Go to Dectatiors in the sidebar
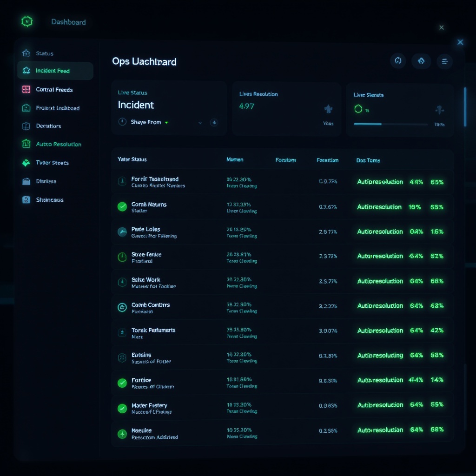476x476 pixels. click(48, 126)
